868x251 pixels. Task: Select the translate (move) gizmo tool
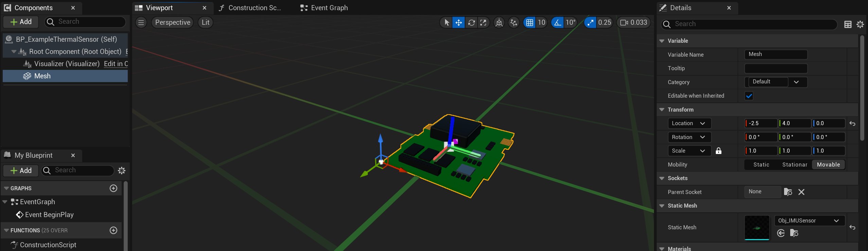tap(458, 23)
